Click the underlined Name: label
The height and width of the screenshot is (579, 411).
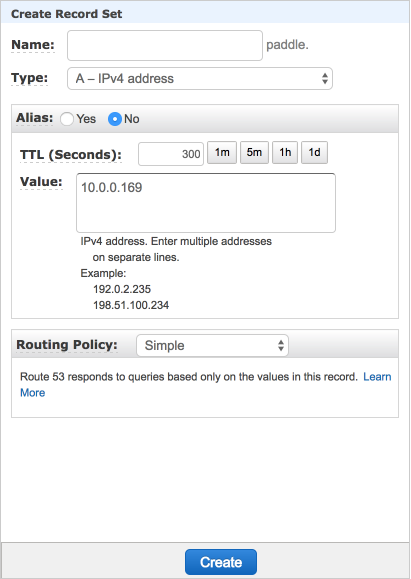tap(33, 45)
